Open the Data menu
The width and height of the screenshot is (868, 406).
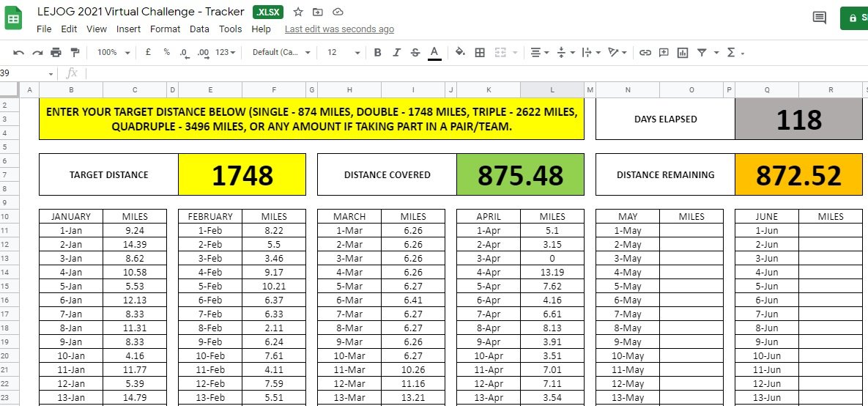coord(199,29)
